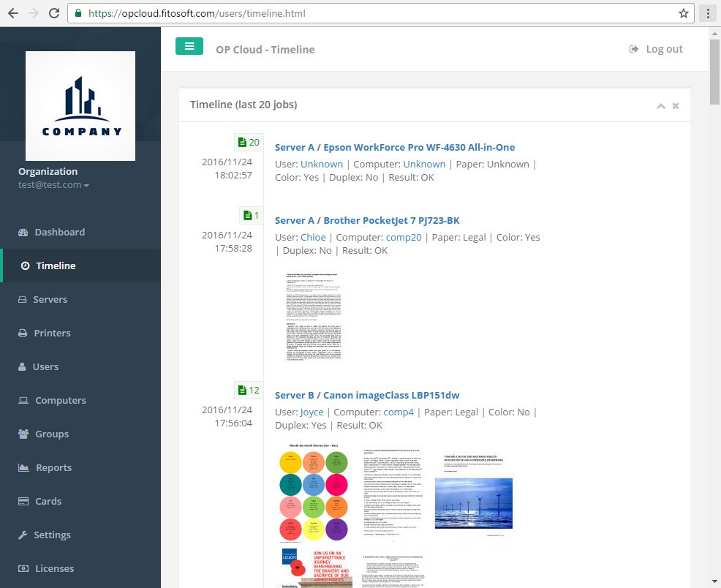Open the Printers section

(x=80, y=333)
